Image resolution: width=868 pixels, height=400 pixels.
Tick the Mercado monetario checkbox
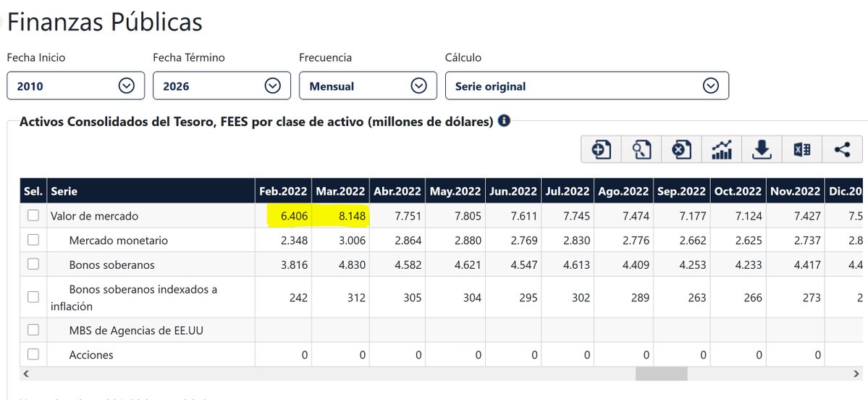(x=33, y=240)
